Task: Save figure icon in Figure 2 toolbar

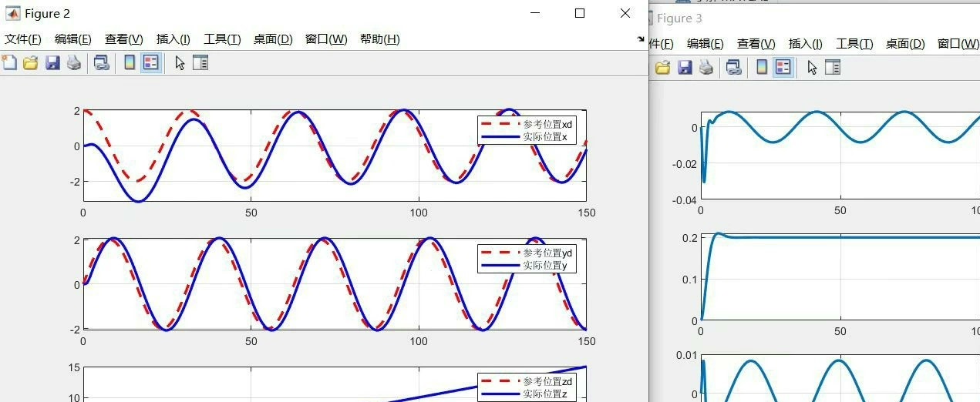Action: tap(52, 63)
